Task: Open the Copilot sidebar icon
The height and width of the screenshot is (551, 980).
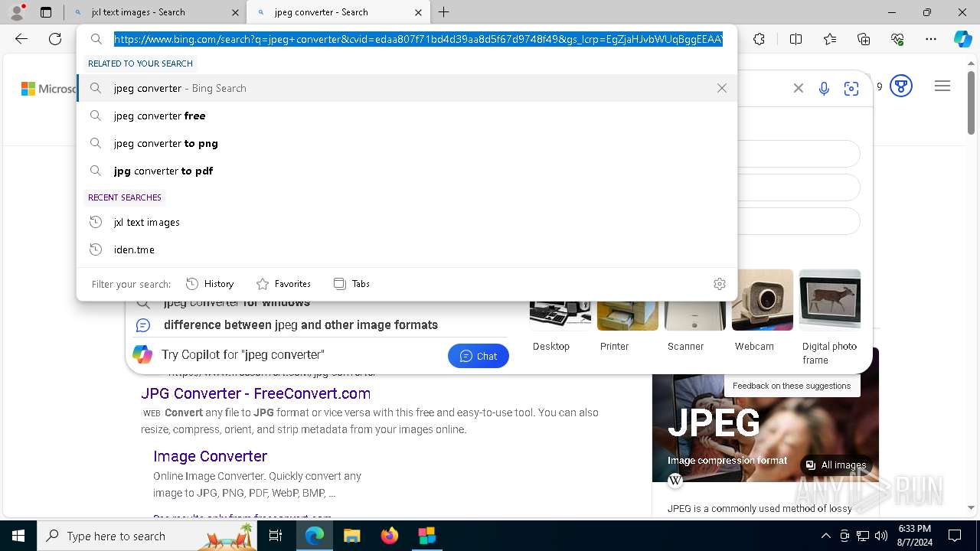Action: coord(962,39)
